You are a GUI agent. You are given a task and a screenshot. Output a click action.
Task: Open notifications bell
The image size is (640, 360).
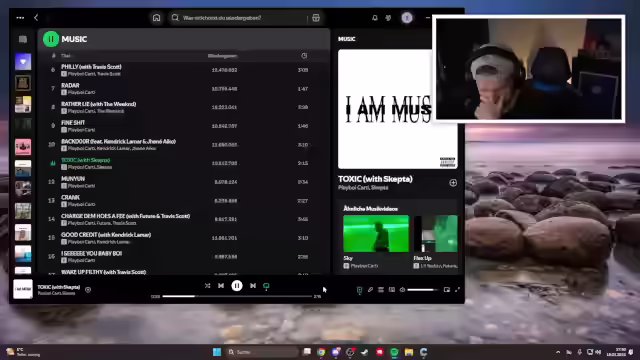[x=375, y=18]
